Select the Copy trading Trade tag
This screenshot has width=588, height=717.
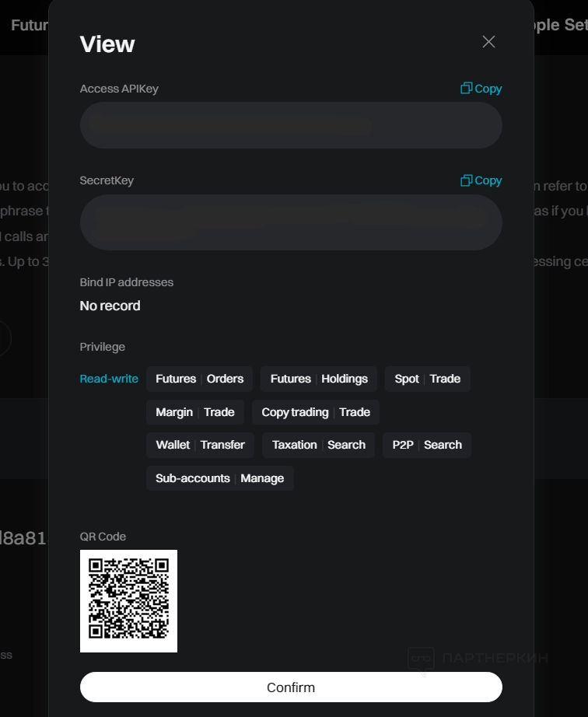[x=316, y=412]
